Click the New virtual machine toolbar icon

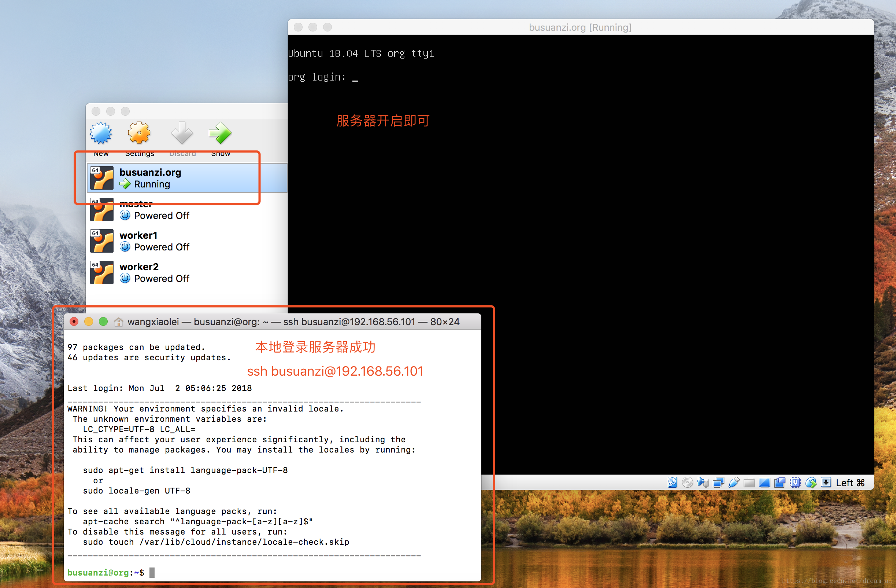tap(100, 133)
